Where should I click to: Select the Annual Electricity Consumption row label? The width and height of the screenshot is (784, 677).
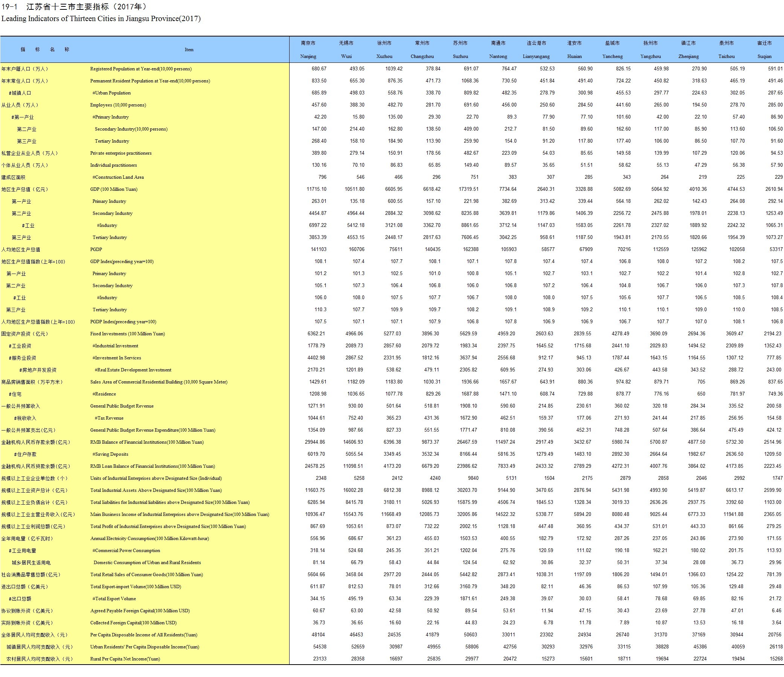(149, 539)
